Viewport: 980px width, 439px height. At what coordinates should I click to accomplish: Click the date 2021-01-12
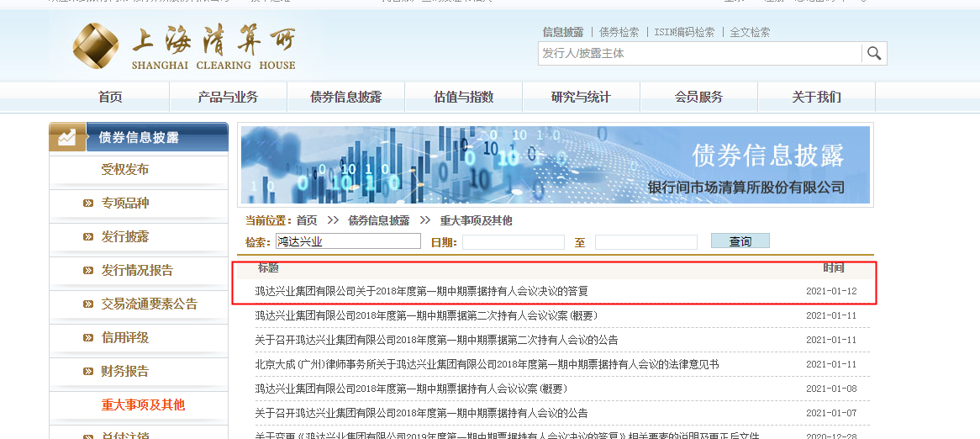click(x=831, y=292)
